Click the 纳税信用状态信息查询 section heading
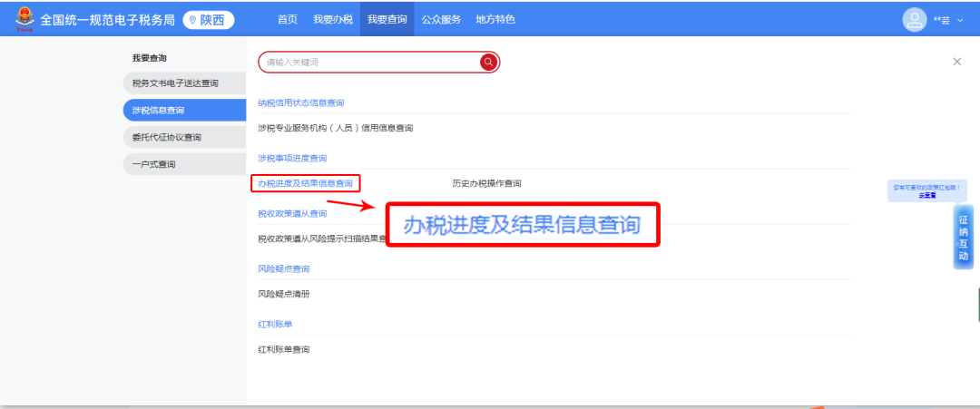 301,102
